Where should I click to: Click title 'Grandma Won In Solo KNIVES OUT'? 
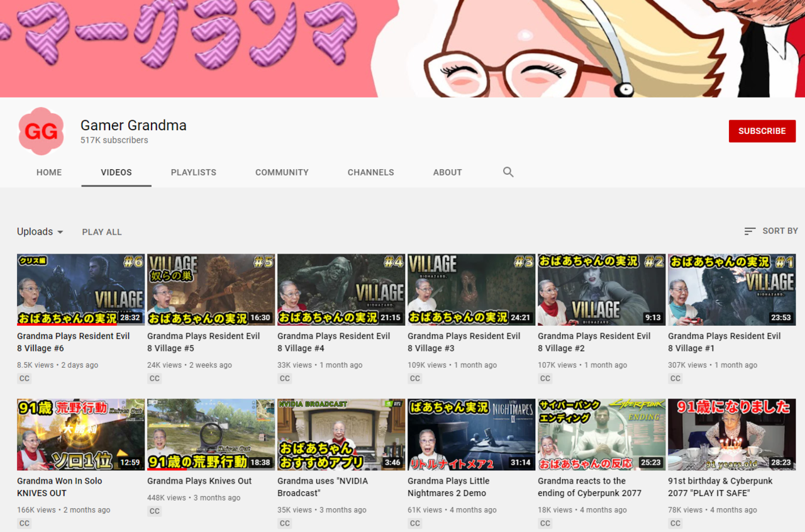[60, 487]
